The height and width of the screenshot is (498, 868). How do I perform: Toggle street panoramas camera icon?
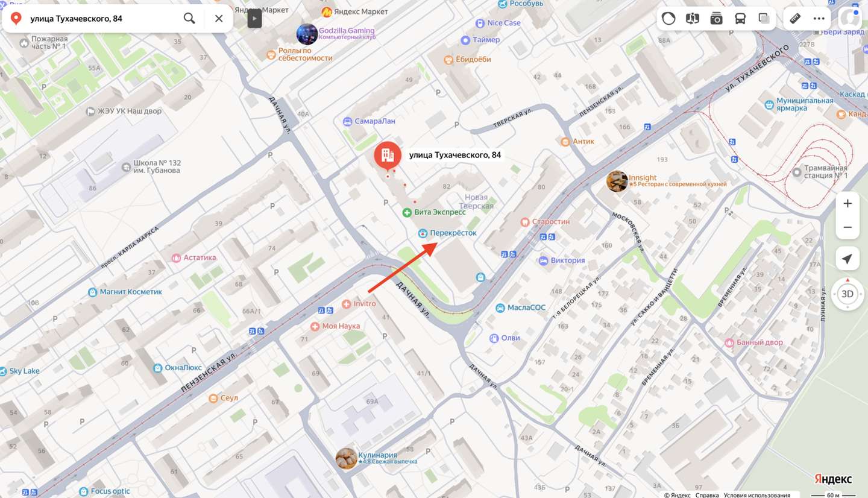[x=716, y=18]
